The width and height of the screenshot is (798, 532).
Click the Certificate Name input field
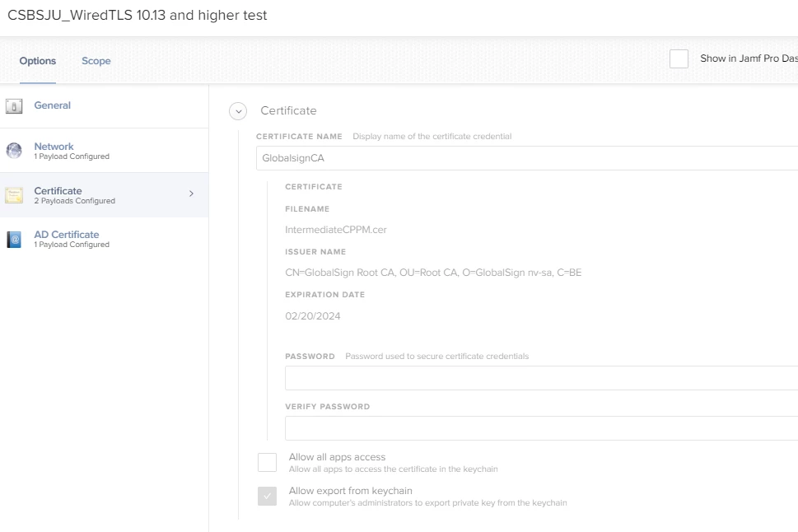coord(527,158)
